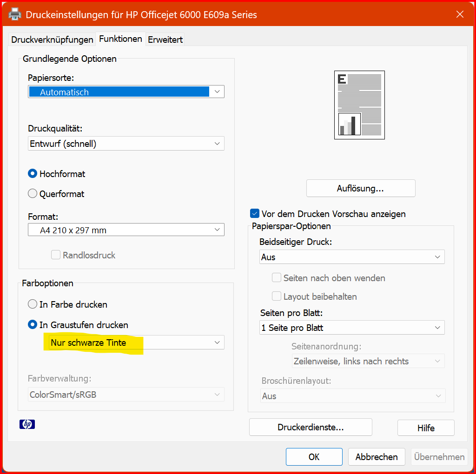
Task: Open Druckerdienste...
Action: (x=311, y=427)
